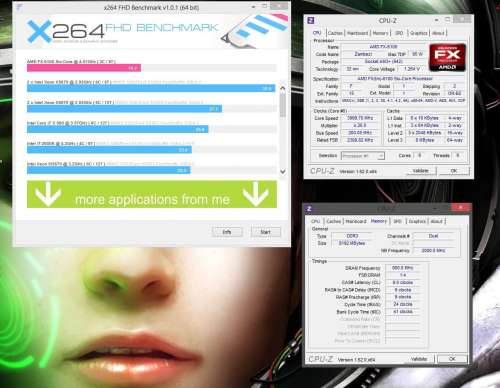Click the DRAM Frequency value field
The width and height of the screenshot is (500, 388).
403,268
